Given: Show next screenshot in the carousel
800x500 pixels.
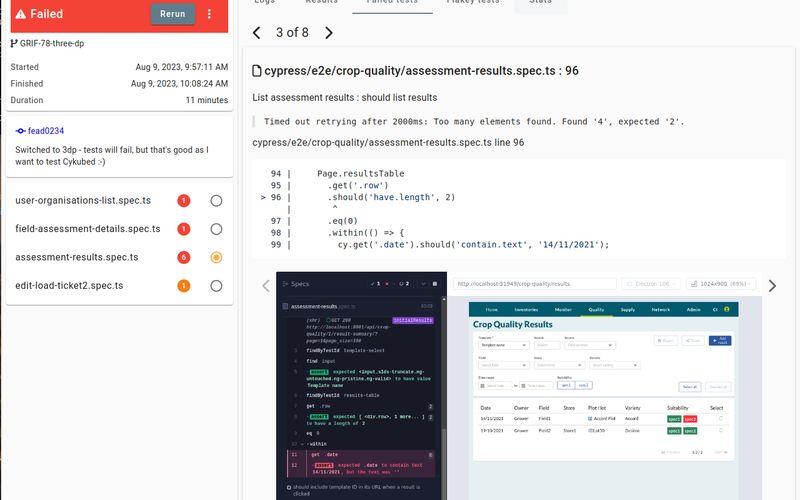Looking at the screenshot, I should point(772,286).
